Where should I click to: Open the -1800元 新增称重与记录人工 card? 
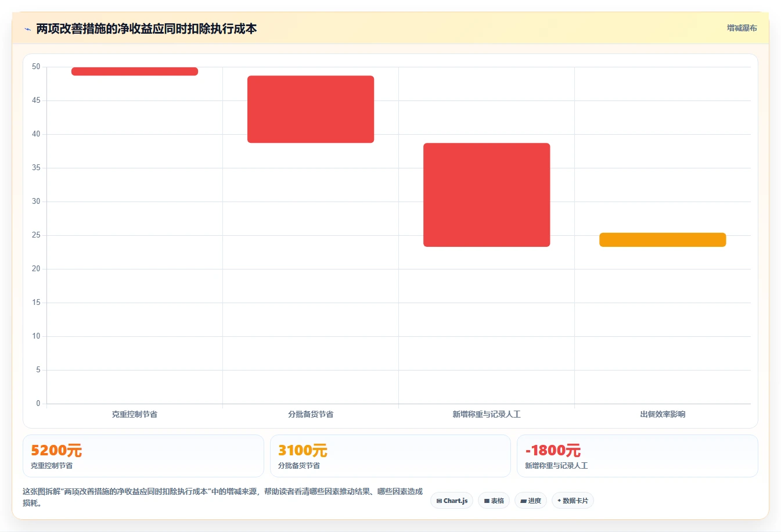pyautogui.click(x=638, y=456)
